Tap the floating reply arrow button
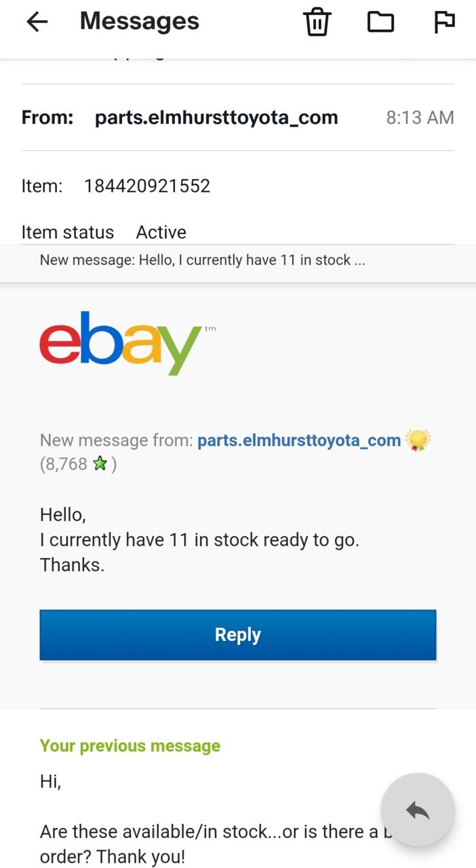This screenshot has height=868, width=476. coord(417,810)
